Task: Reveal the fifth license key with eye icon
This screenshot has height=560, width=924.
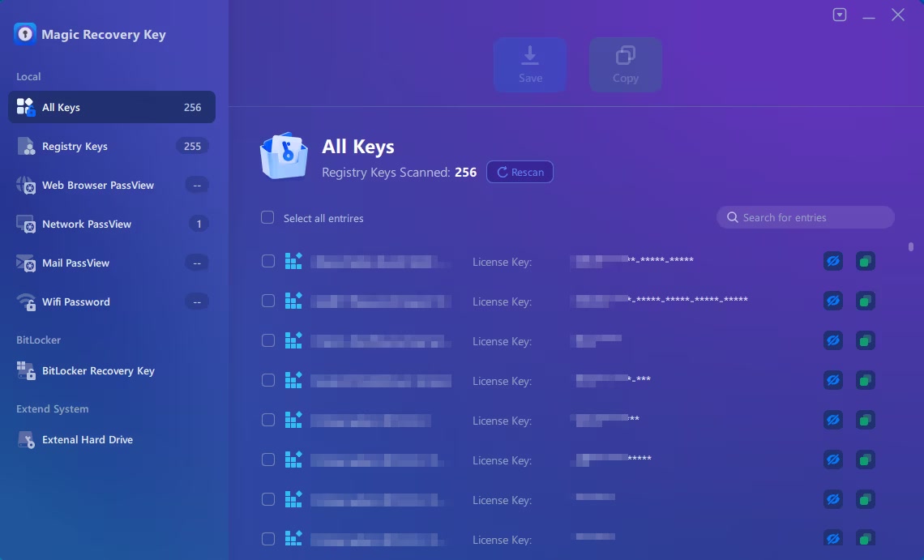Action: pos(832,421)
